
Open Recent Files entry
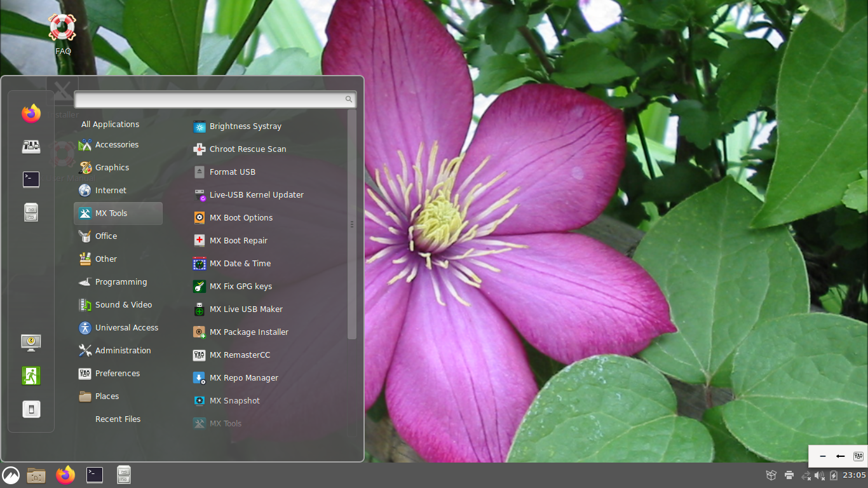(118, 419)
